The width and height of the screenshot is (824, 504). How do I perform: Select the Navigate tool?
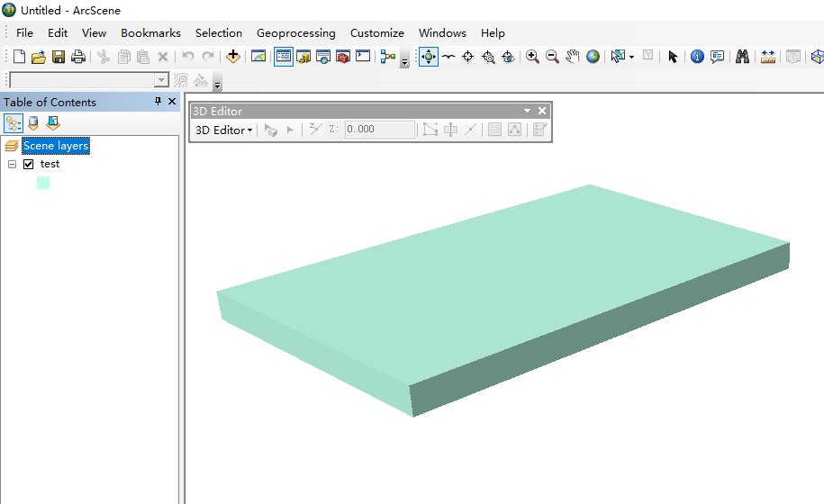pyautogui.click(x=428, y=57)
